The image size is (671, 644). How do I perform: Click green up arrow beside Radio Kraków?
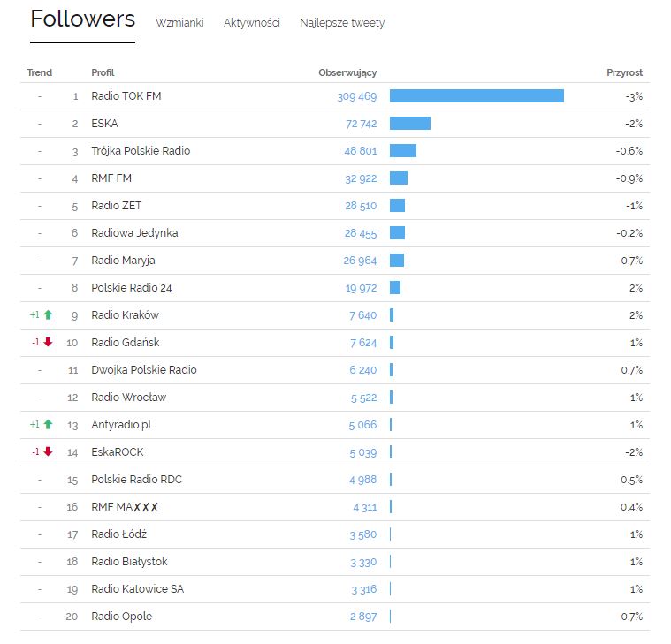[x=49, y=315]
